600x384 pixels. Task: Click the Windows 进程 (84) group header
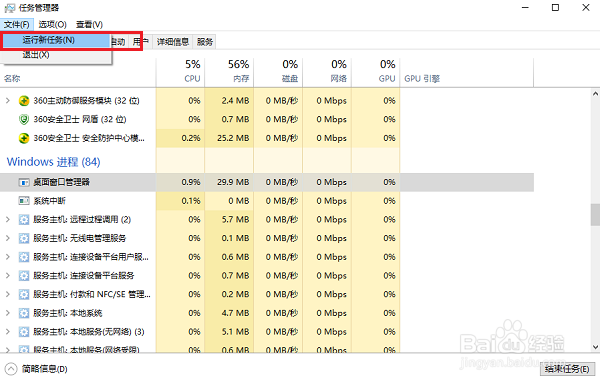(x=54, y=162)
